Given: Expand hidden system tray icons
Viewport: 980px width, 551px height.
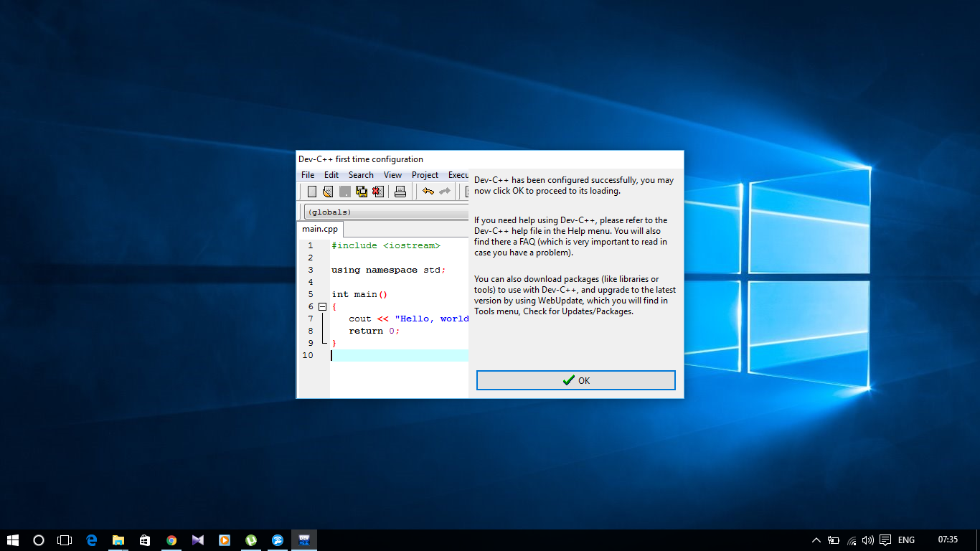Looking at the screenshot, I should tap(816, 540).
